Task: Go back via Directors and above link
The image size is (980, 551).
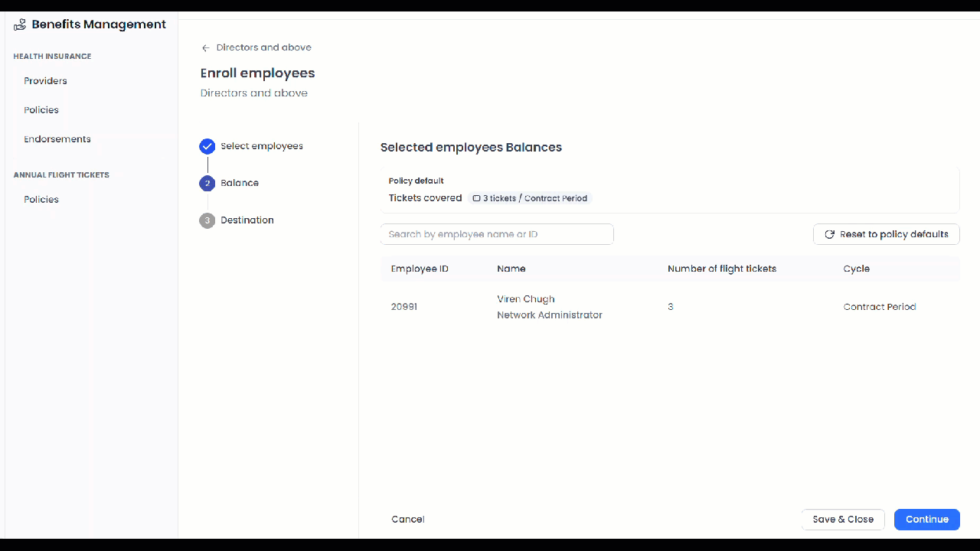Action: point(263,47)
